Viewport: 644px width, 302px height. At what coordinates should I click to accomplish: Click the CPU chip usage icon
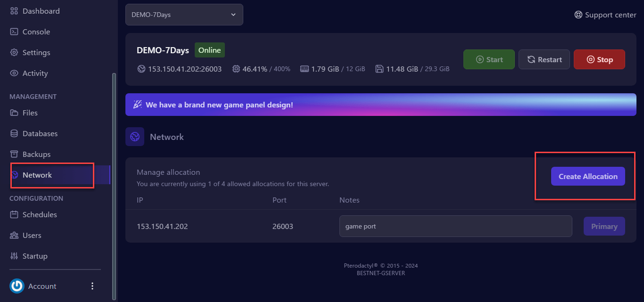click(x=236, y=69)
